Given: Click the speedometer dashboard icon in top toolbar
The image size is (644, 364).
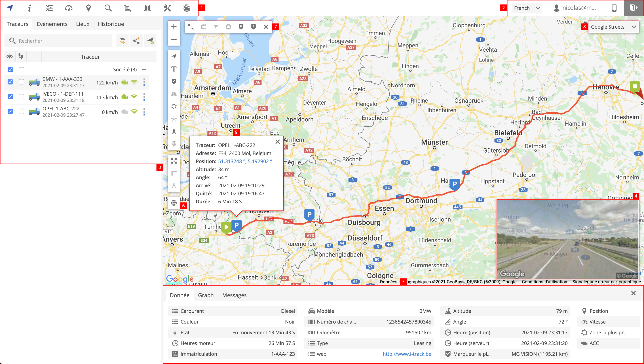Looking at the screenshot, I should (x=69, y=8).
